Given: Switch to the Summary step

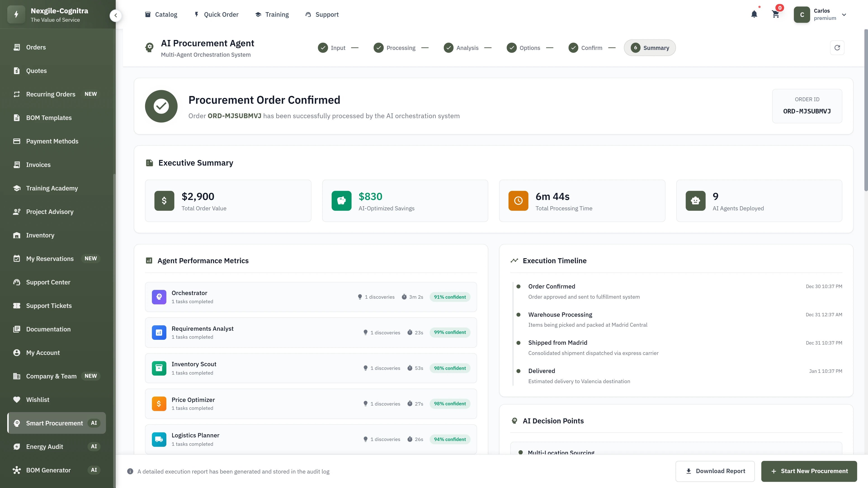Looking at the screenshot, I should 650,47.
